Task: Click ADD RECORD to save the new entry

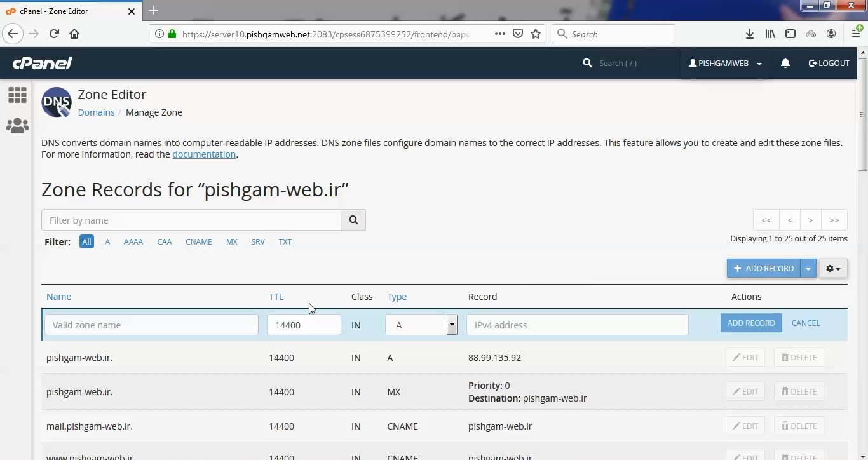Action: [x=751, y=323]
